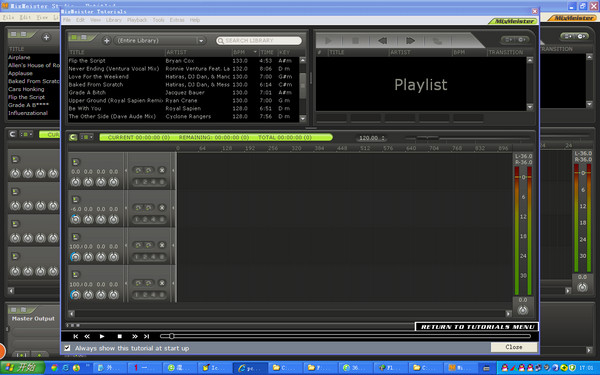600x375 pixels.
Task: Click the third track's track icon
Action: pos(76,237)
